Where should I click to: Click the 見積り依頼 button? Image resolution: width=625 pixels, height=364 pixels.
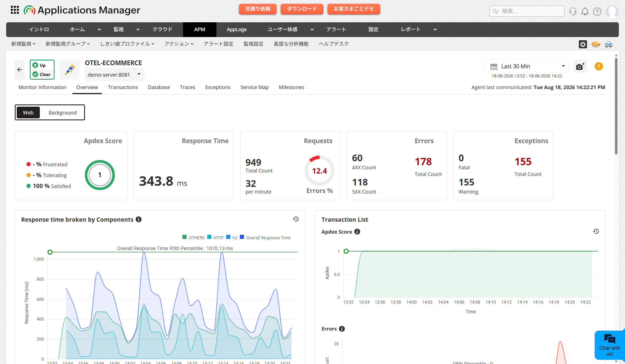(x=258, y=9)
